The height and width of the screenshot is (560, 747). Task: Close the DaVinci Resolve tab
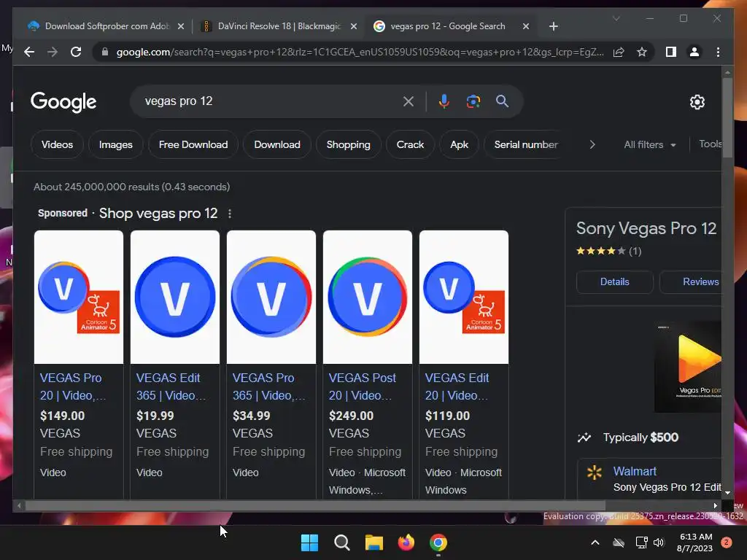[354, 26]
